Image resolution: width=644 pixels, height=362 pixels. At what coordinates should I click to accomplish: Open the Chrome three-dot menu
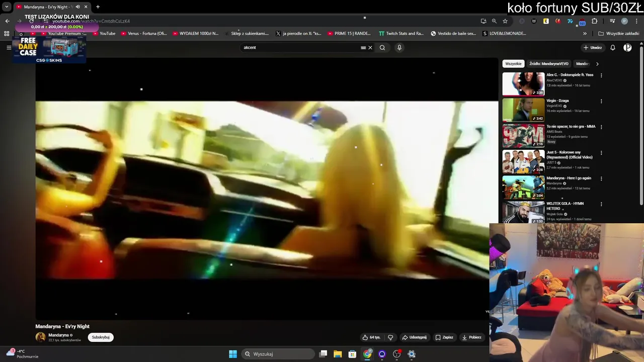click(637, 21)
